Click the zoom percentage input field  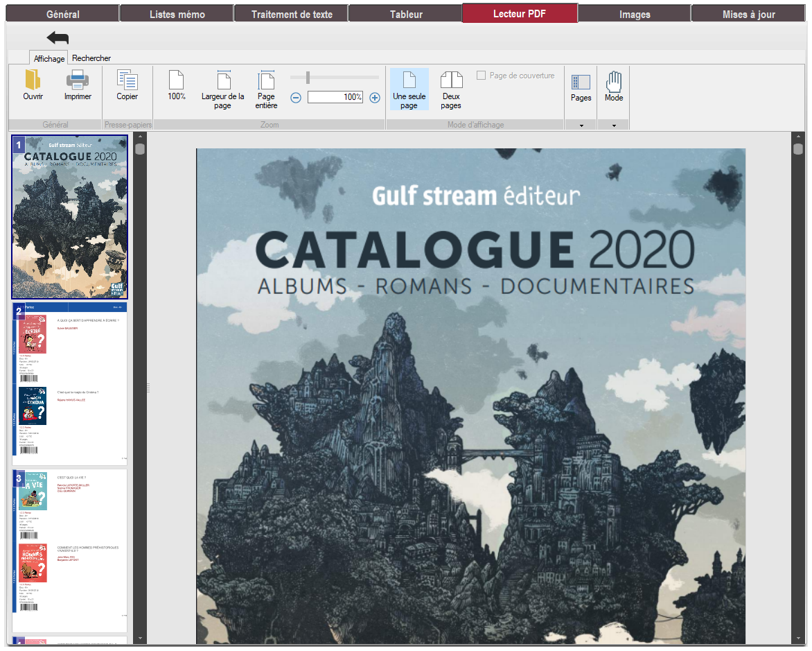click(335, 97)
